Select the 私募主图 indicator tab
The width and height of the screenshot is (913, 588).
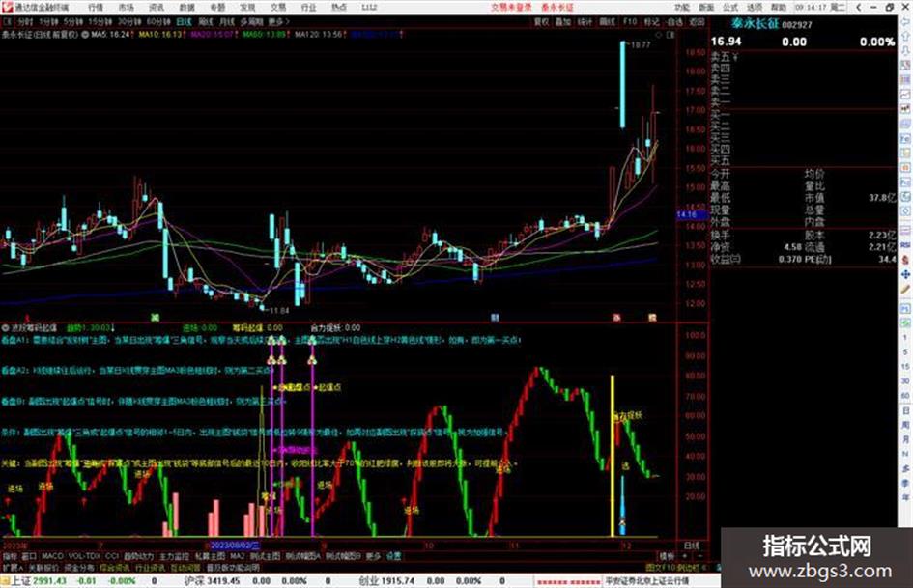click(x=210, y=556)
